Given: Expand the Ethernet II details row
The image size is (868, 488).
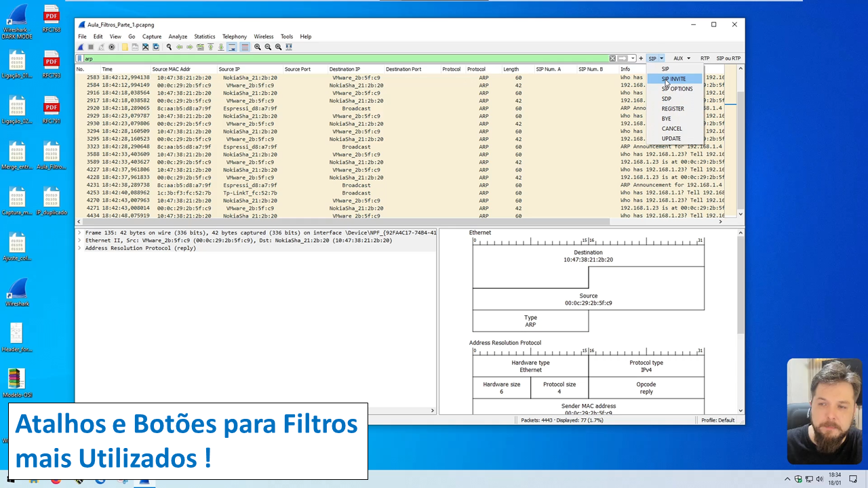Looking at the screenshot, I should pos(79,240).
